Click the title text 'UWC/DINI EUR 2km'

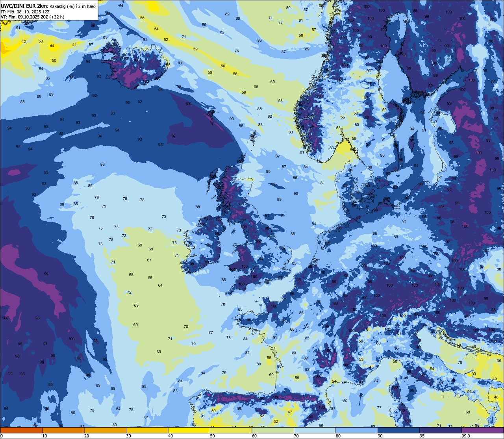point(24,6)
